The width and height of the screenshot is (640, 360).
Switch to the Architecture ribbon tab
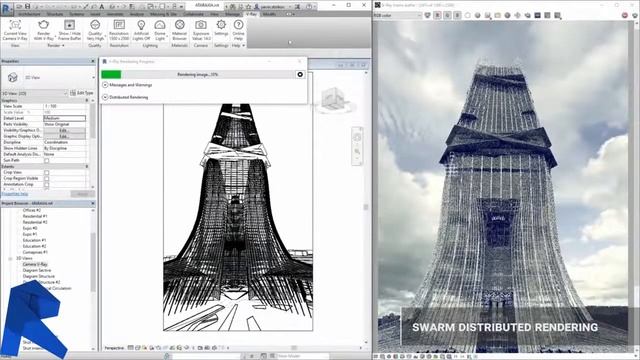tap(29, 14)
